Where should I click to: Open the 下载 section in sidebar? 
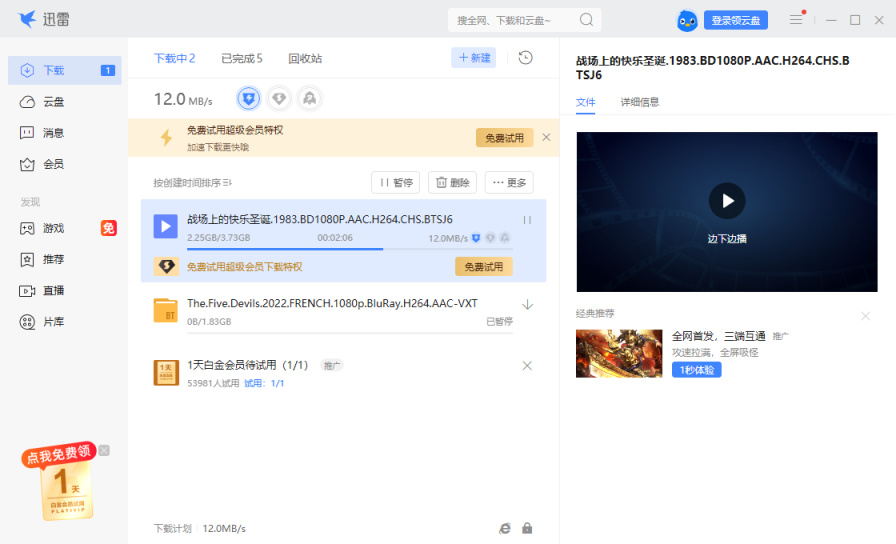[65, 70]
